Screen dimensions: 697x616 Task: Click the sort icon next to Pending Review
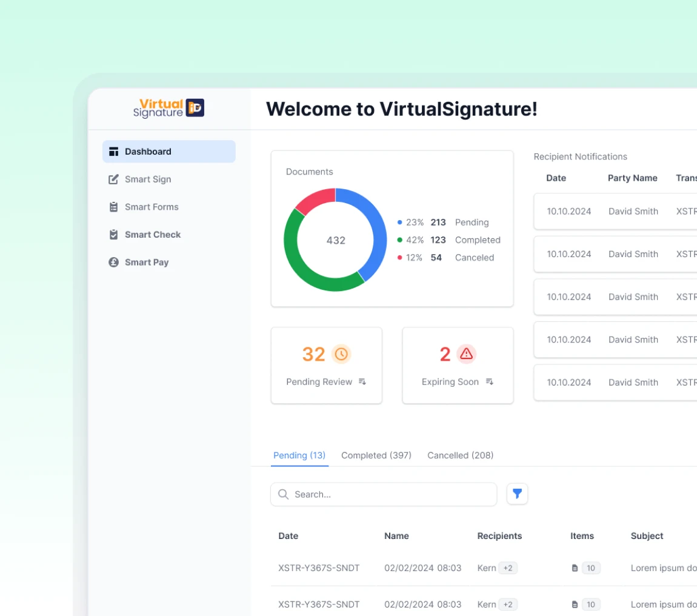tap(362, 381)
